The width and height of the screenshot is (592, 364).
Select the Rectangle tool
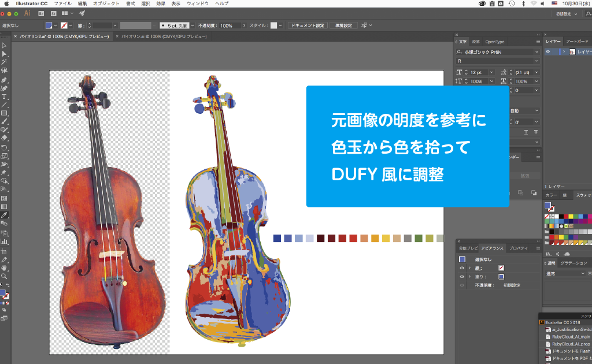pyautogui.click(x=4, y=113)
